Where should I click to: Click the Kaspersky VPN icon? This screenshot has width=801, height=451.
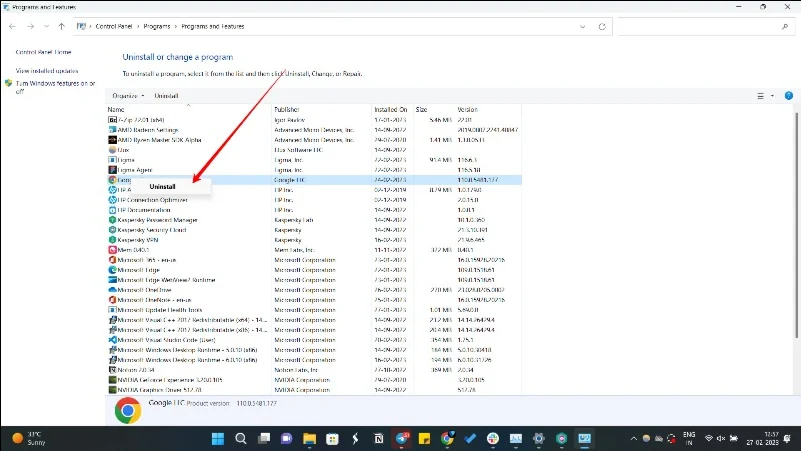pos(112,240)
